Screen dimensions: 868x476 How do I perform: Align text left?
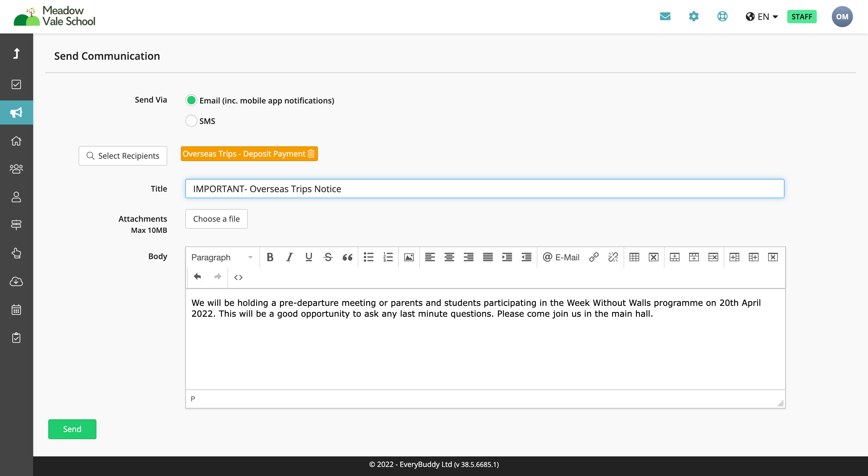click(x=430, y=257)
